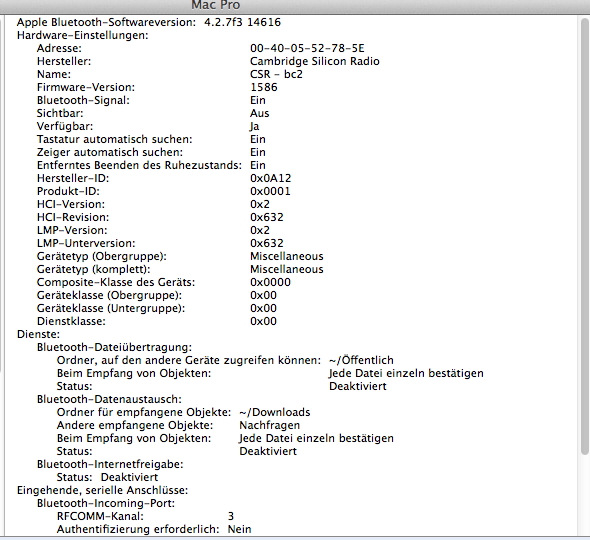The height and width of the screenshot is (540, 590).
Task: Click the Dienste section heading
Action: (x=38, y=334)
